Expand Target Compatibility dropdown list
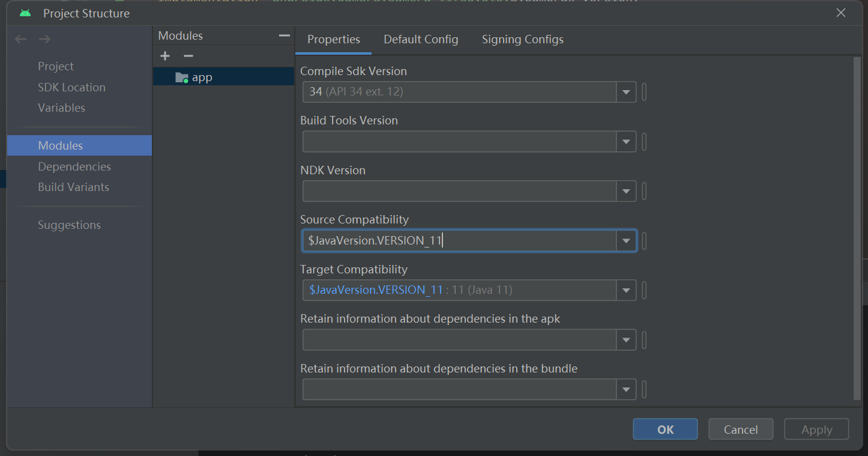868x456 pixels. (626, 291)
